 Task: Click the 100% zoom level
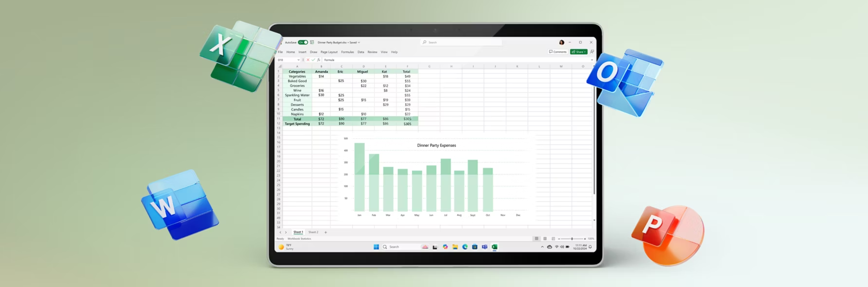pyautogui.click(x=591, y=239)
